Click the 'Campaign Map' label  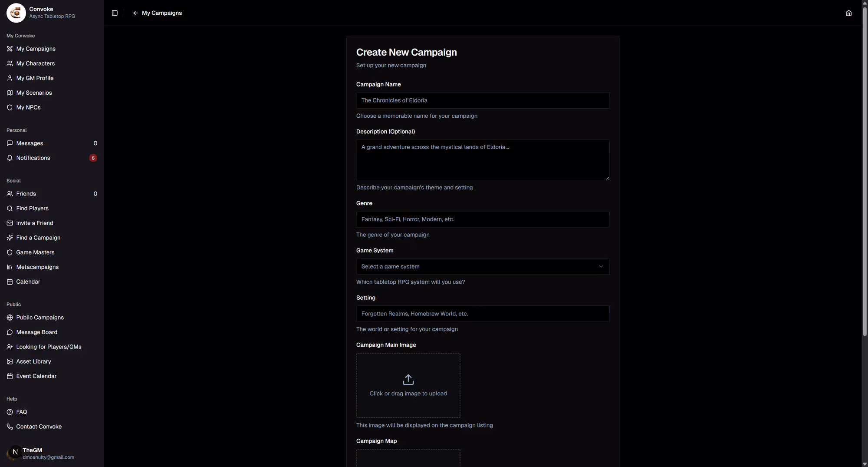pyautogui.click(x=376, y=441)
